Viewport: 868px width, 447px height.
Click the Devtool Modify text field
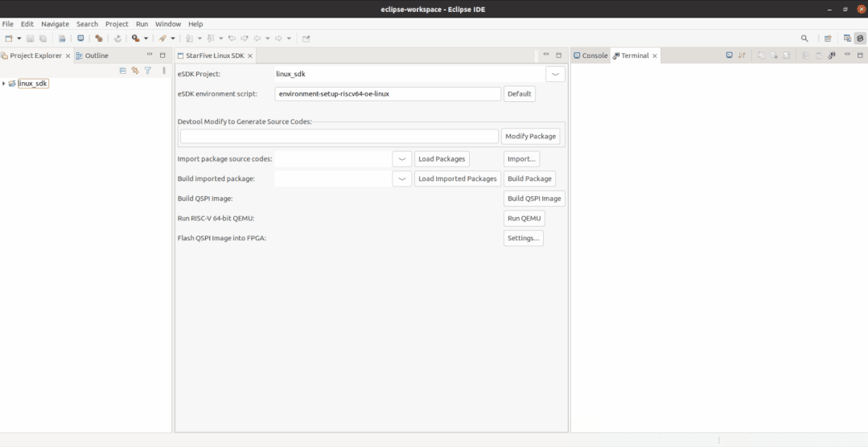pos(339,136)
